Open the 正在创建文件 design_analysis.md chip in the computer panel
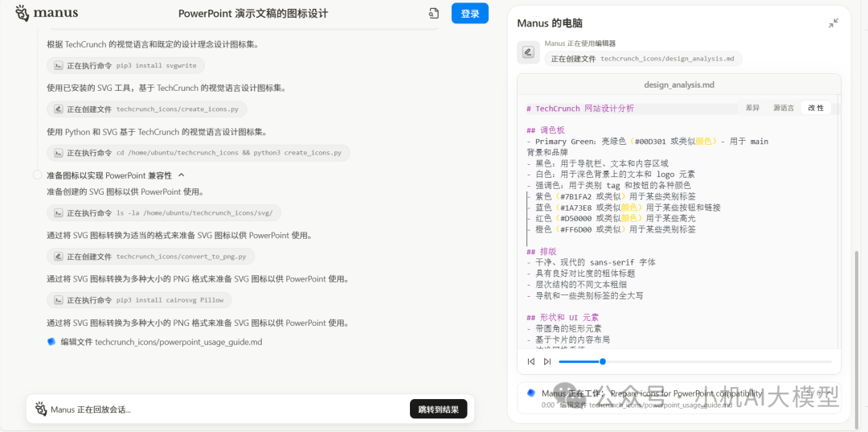This screenshot has width=868, height=432. (643, 59)
